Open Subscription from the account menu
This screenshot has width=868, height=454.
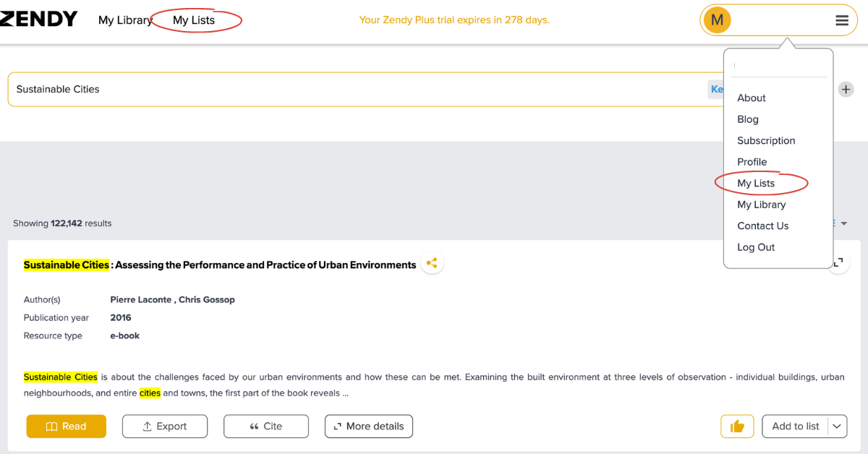[766, 141]
